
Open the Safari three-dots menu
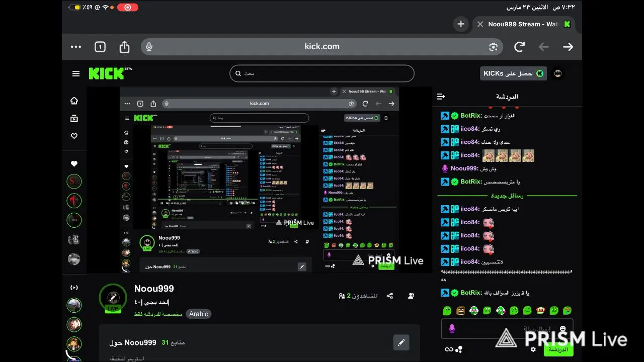pyautogui.click(x=76, y=47)
